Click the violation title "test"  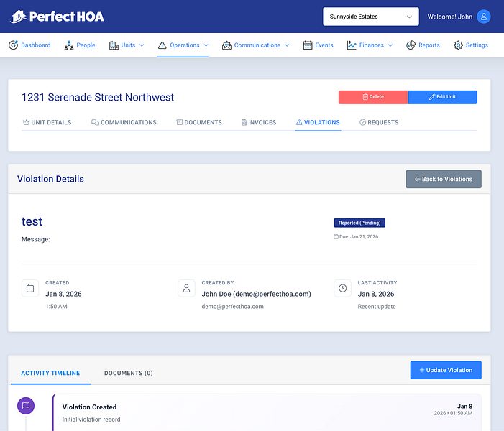[32, 221]
